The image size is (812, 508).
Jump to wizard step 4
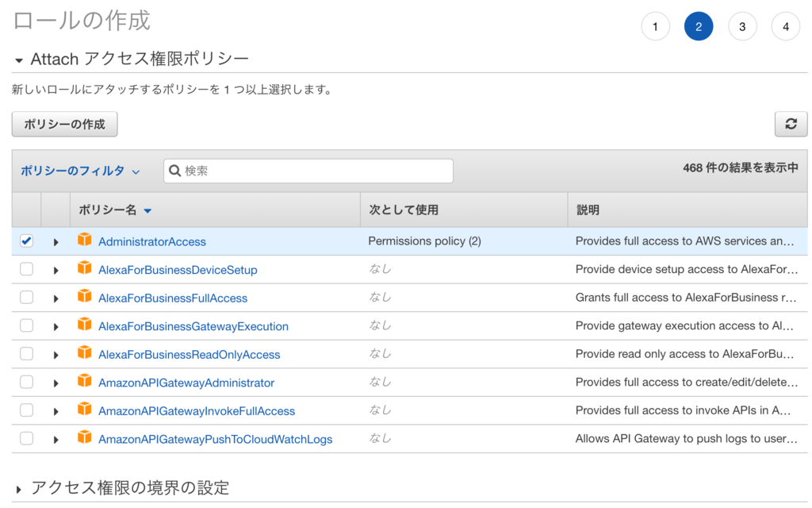pyautogui.click(x=786, y=26)
